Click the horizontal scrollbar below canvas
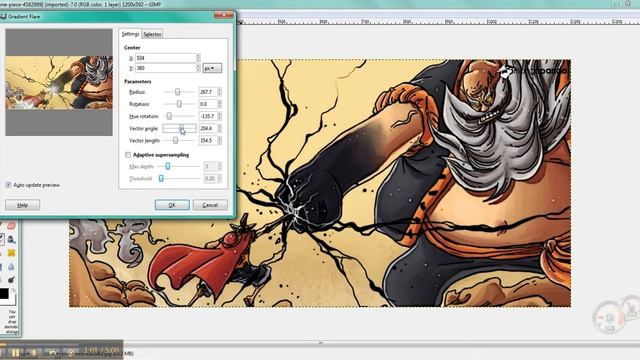This screenshot has height=360, width=640. (320, 343)
